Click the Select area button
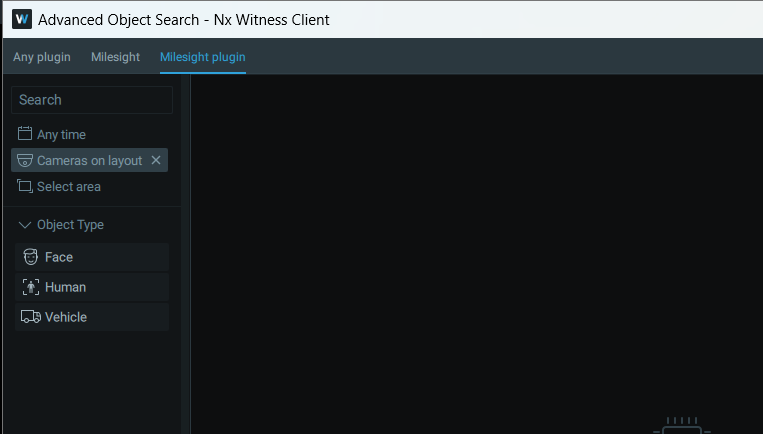Viewport: 763px width, 434px height. click(59, 186)
